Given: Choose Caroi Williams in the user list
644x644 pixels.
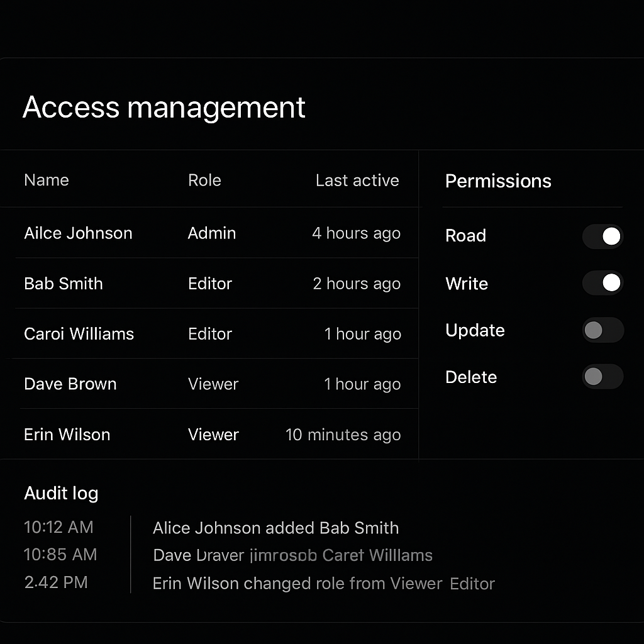Looking at the screenshot, I should (x=79, y=333).
